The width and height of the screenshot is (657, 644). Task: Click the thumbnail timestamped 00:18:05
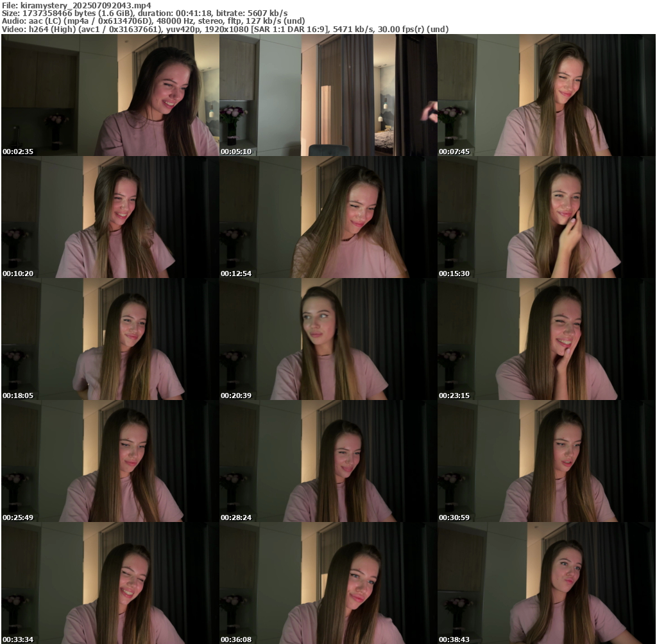click(x=110, y=339)
